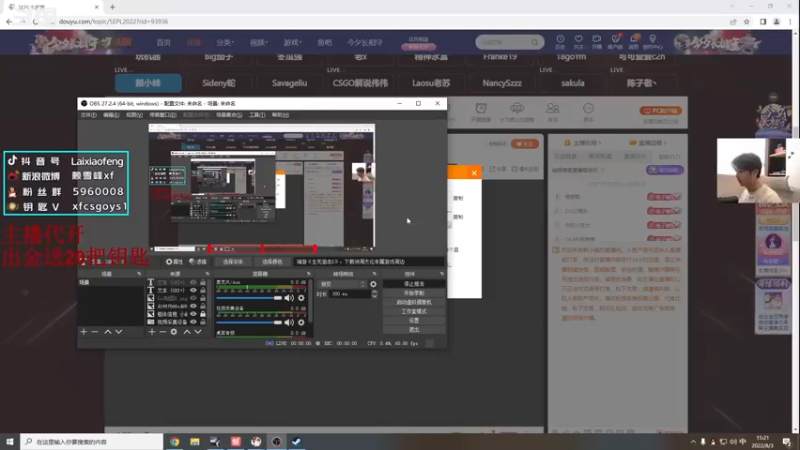Open OBS 工具(T) menu
The width and height of the screenshot is (800, 450).
[257, 115]
